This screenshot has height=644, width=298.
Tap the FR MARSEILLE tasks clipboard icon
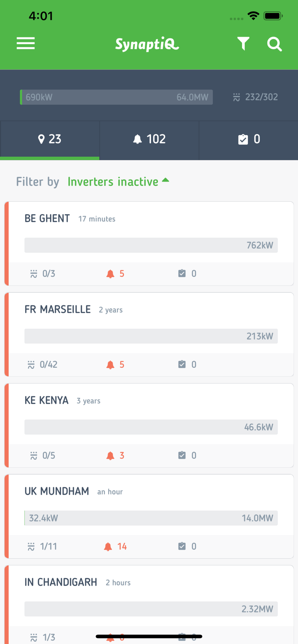pyautogui.click(x=182, y=364)
